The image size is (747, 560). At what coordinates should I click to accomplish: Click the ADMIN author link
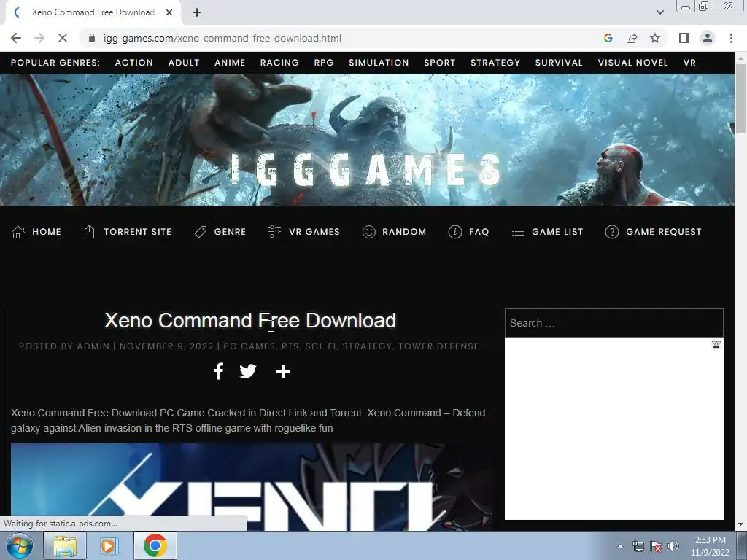click(93, 346)
